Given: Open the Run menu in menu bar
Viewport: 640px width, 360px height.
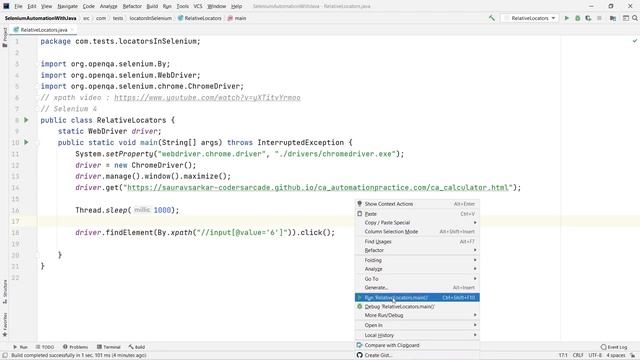Looking at the screenshot, I should click(x=167, y=6).
